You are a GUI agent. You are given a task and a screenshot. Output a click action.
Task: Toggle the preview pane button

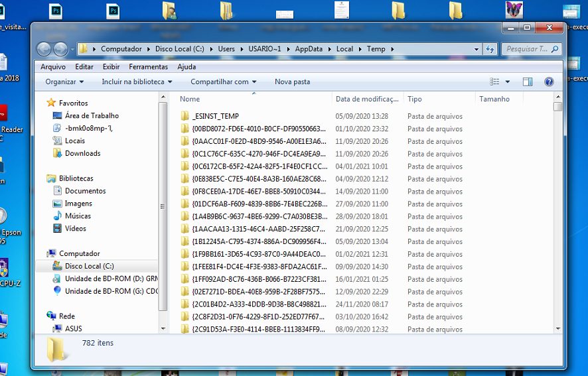(x=528, y=82)
